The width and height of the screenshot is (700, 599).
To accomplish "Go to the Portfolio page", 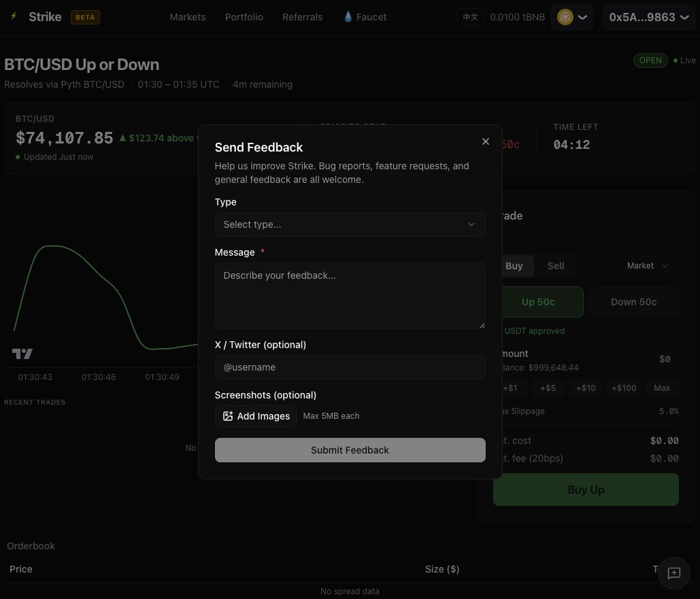I will click(244, 17).
